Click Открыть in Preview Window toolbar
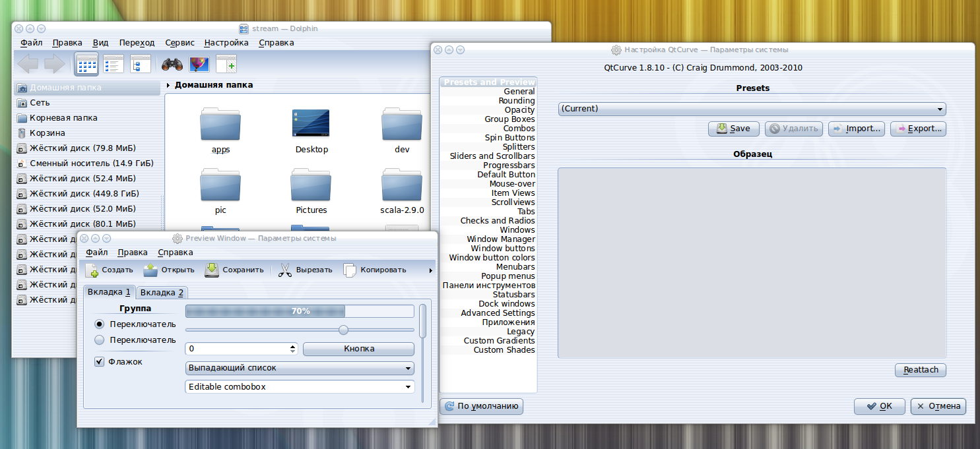This screenshot has height=449, width=980. point(169,270)
